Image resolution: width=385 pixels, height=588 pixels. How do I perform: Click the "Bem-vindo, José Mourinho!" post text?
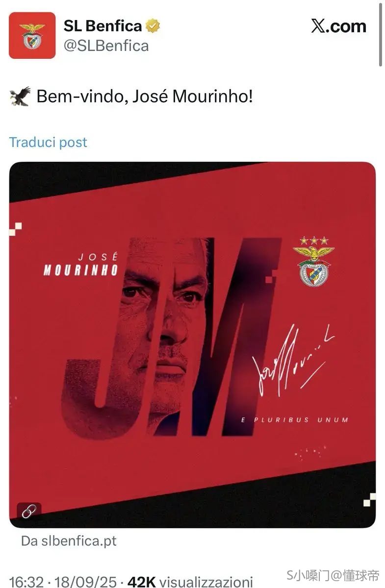point(145,97)
